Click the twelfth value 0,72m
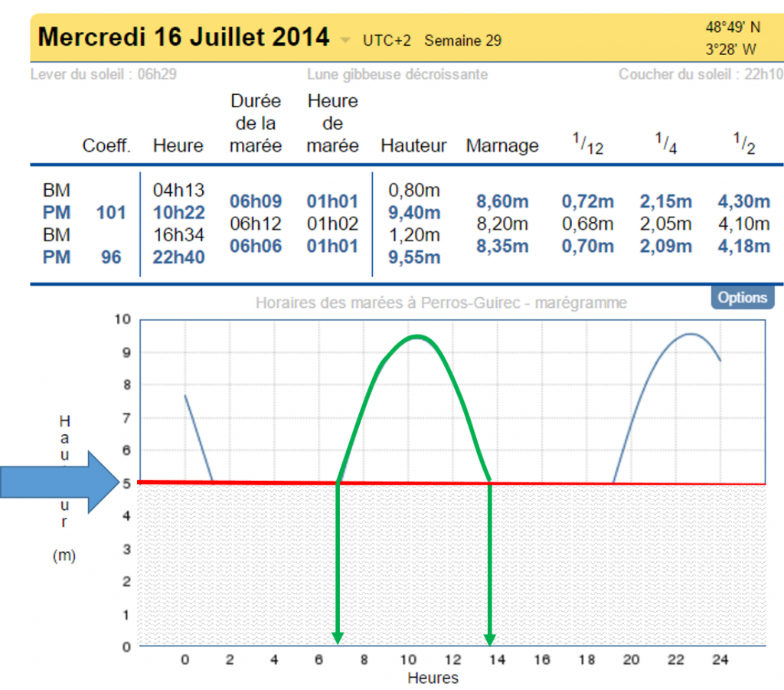This screenshot has width=784, height=690. tap(587, 201)
